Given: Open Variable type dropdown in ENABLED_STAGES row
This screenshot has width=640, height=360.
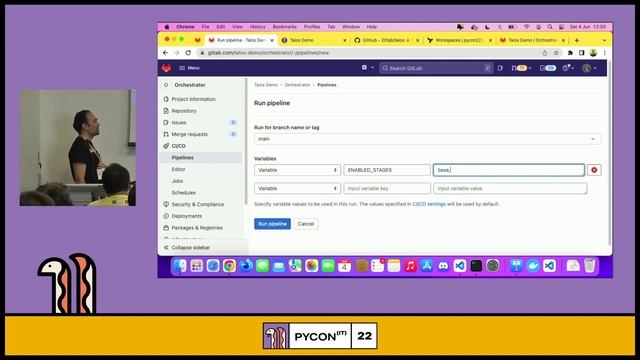Looking at the screenshot, I should click(x=297, y=170).
